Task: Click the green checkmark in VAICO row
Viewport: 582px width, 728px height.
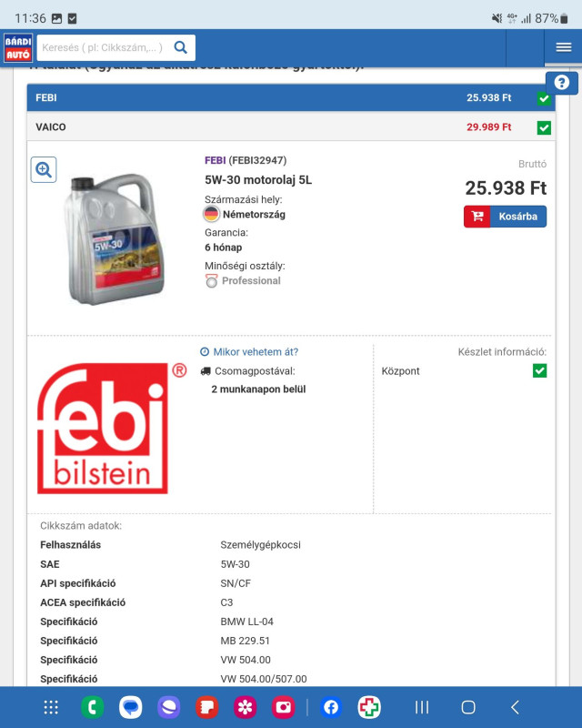Action: coord(544,127)
